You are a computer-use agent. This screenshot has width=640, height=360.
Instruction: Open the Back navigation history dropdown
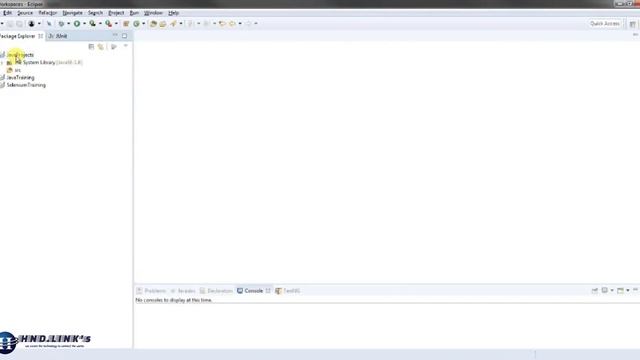(x=240, y=24)
